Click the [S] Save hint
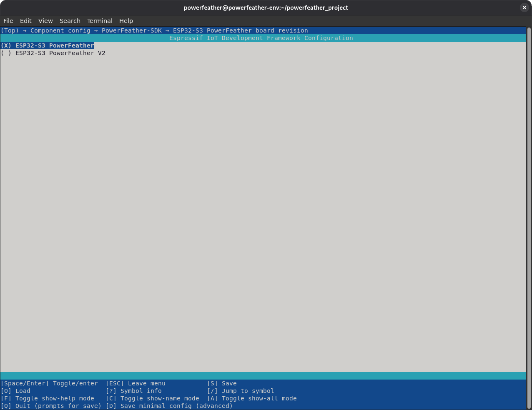Screen dimensions: 532x410 222,383
